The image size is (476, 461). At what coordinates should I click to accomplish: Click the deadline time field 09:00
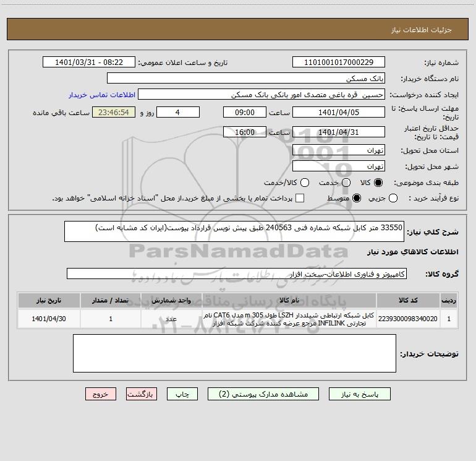point(245,112)
